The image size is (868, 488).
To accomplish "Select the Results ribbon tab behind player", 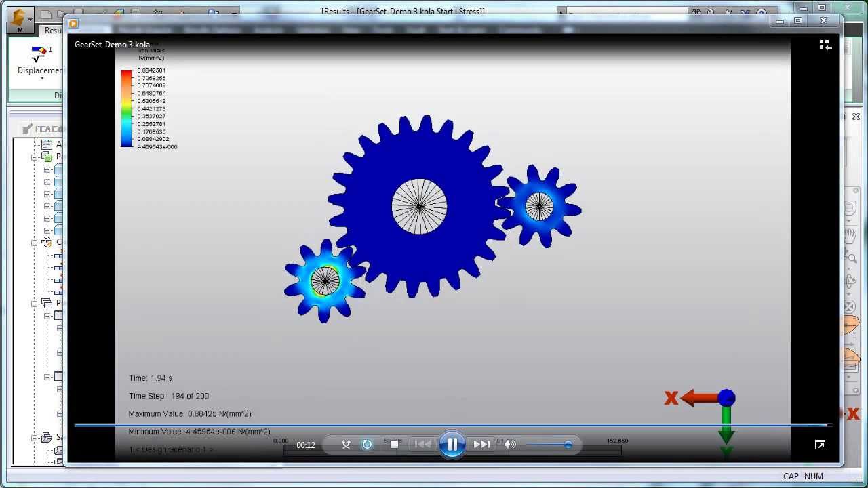I will click(53, 30).
